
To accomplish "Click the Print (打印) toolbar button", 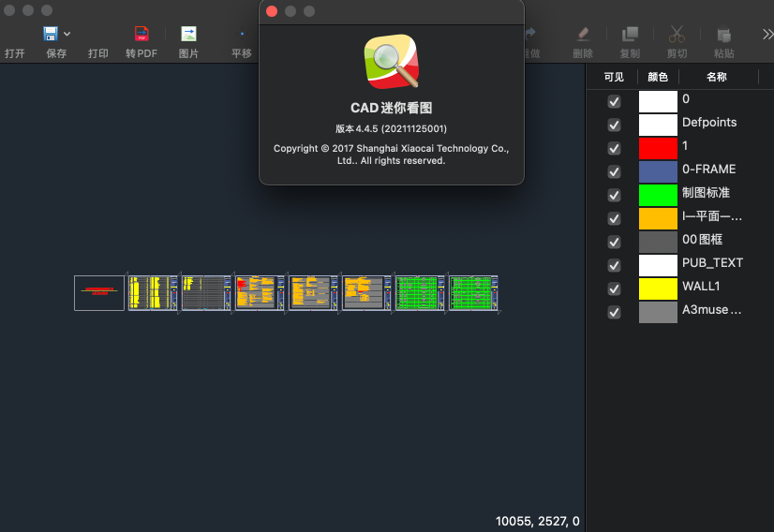I will tap(97, 52).
